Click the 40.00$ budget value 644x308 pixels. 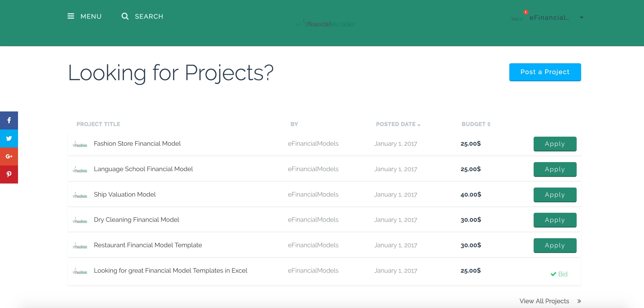471,195
